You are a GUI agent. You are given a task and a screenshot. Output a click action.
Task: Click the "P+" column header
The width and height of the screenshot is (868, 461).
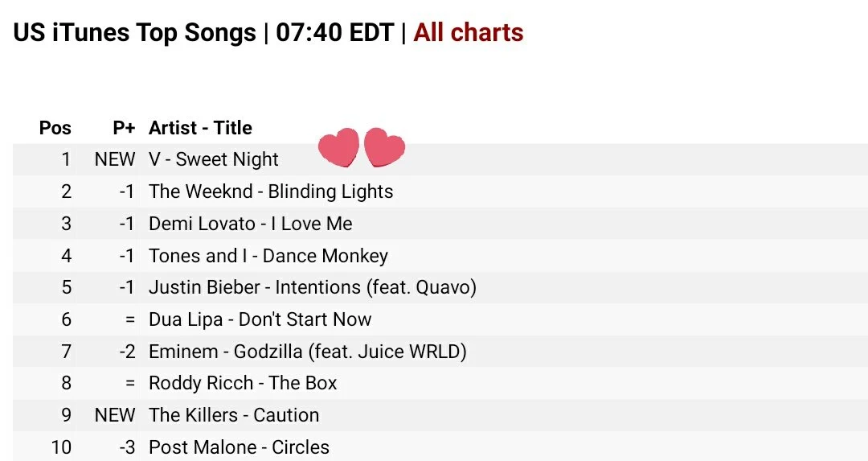(124, 128)
